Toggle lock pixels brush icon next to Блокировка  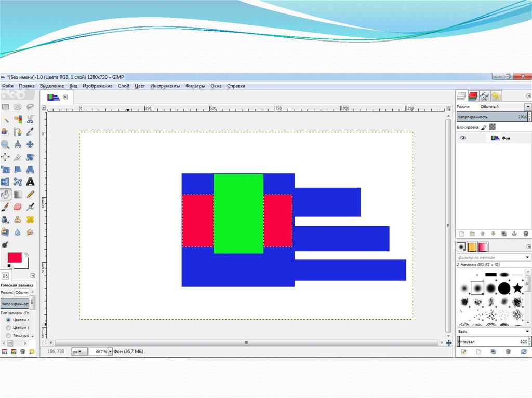pos(484,127)
